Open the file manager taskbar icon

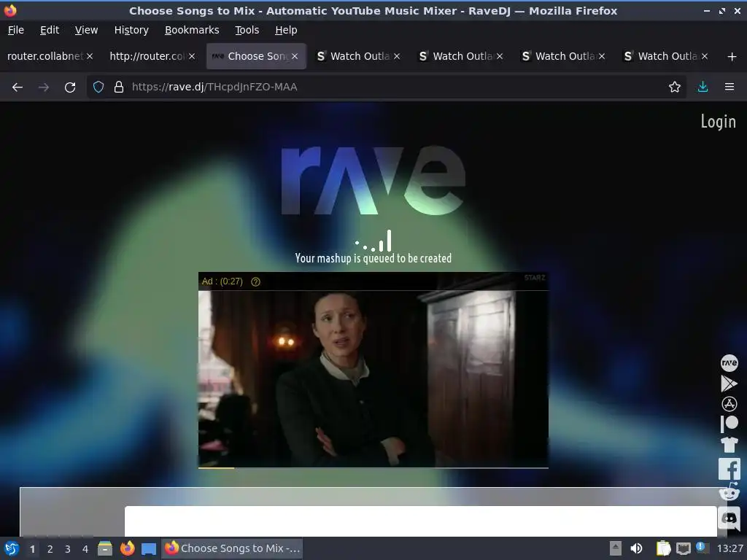(x=105, y=548)
